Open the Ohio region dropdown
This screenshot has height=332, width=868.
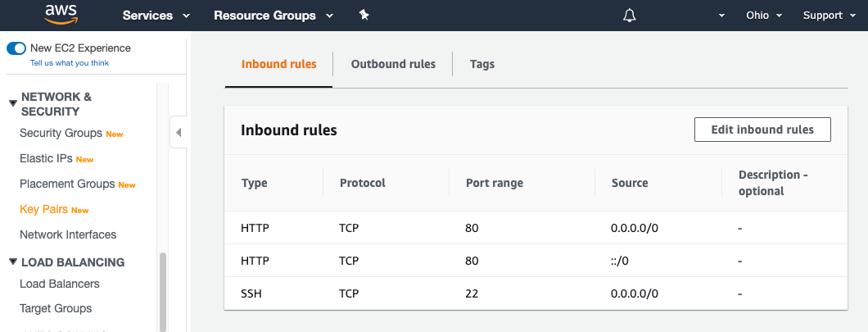[764, 16]
